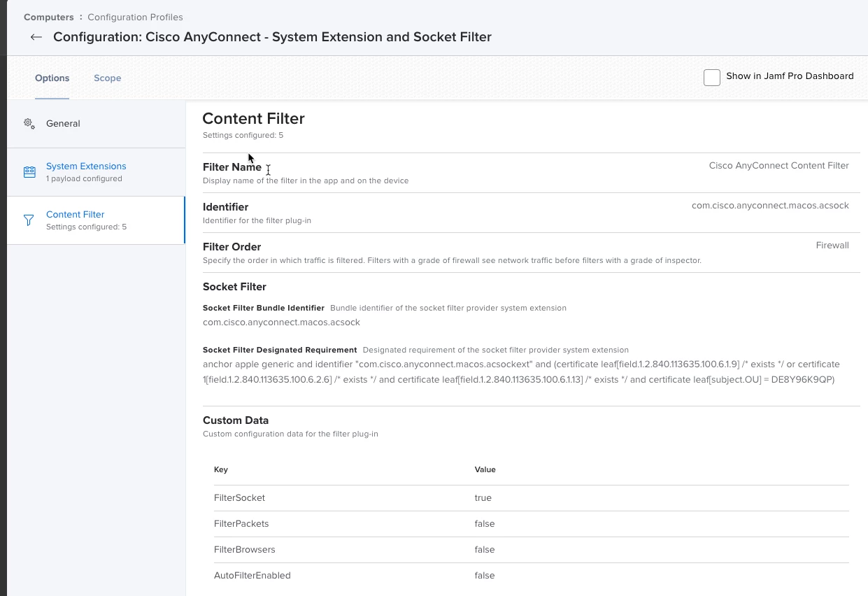
Task: Click the Firewall filter order value
Action: click(x=832, y=246)
